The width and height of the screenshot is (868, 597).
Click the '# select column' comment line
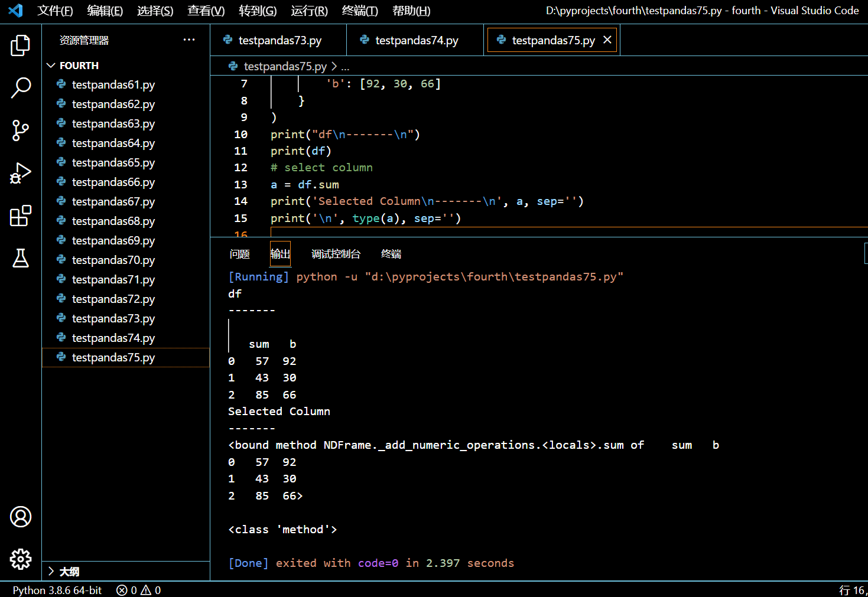pyautogui.click(x=321, y=168)
